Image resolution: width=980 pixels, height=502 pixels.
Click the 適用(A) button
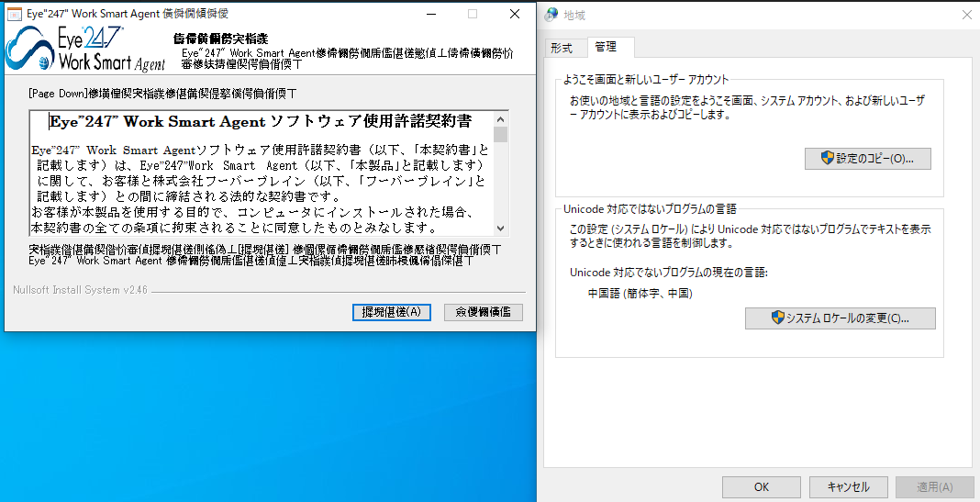tap(934, 487)
